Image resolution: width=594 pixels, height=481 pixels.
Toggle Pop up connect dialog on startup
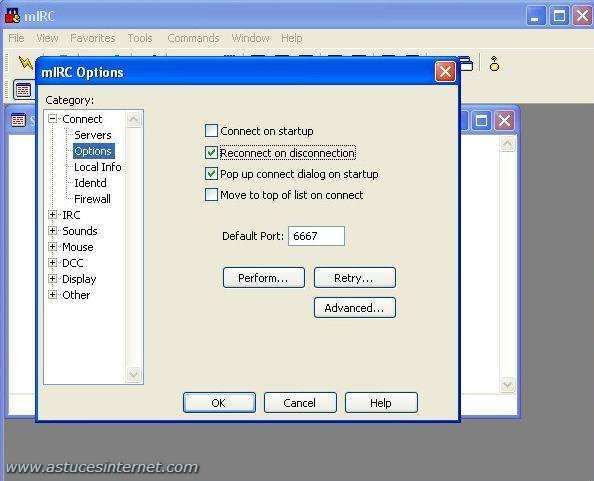(x=211, y=174)
